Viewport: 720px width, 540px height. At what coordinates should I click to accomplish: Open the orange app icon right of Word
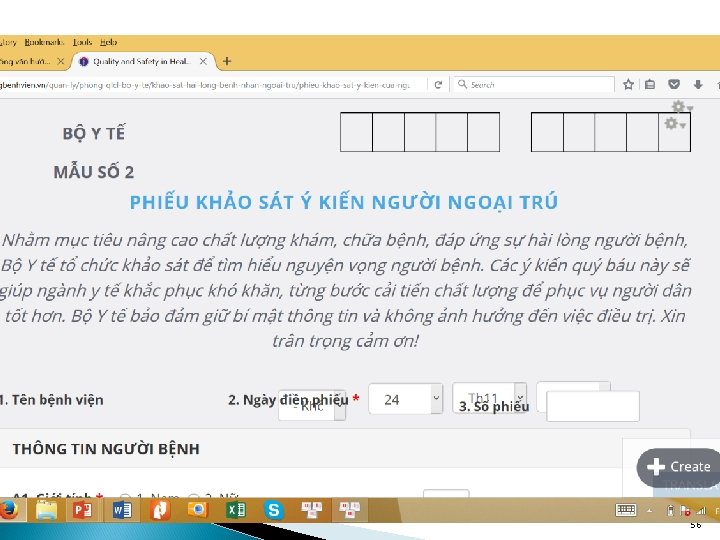tap(159, 510)
